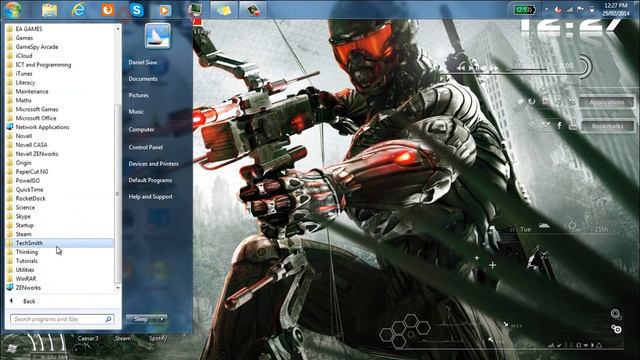The image size is (640, 360).
Task: Open the Action Center flag icon
Action: click(x=580, y=9)
